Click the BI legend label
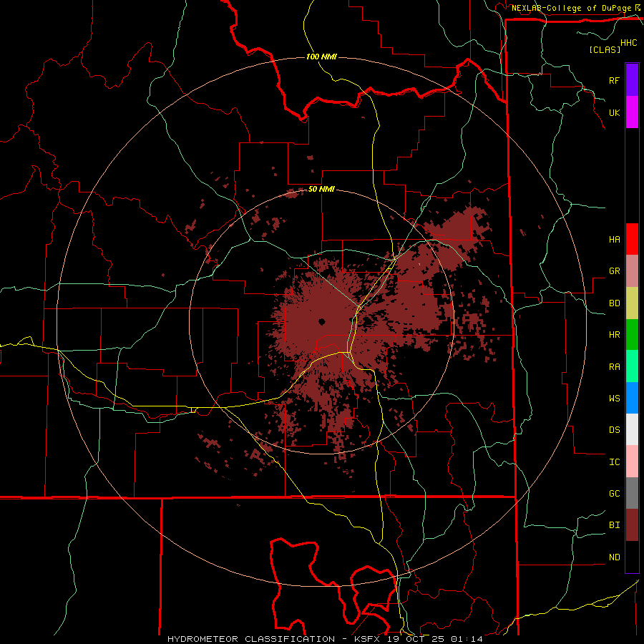 614,525
